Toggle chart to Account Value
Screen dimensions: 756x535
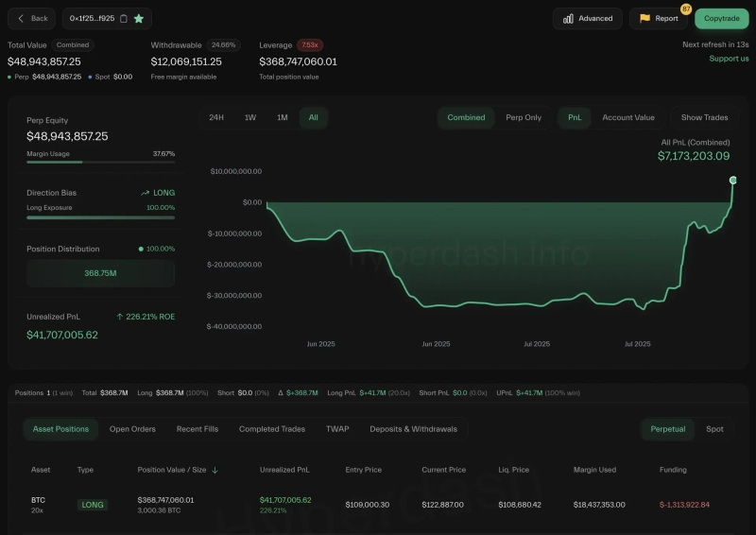point(628,117)
